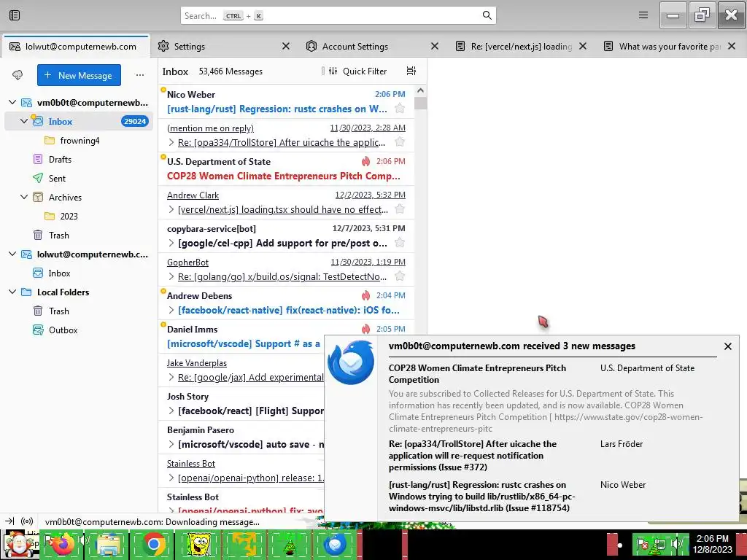Open the Thunderbird hamburger app menu
Viewport: 747px width, 560px height.
click(643, 15)
